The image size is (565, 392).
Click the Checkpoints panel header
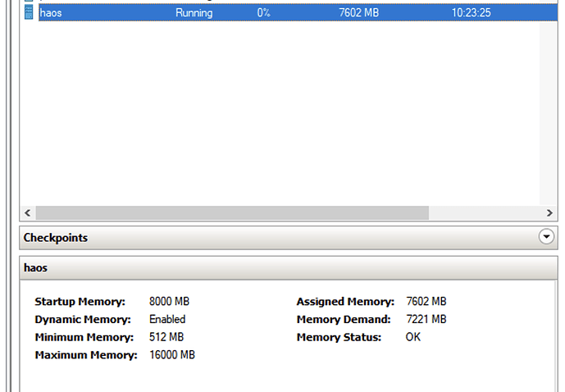coord(289,238)
